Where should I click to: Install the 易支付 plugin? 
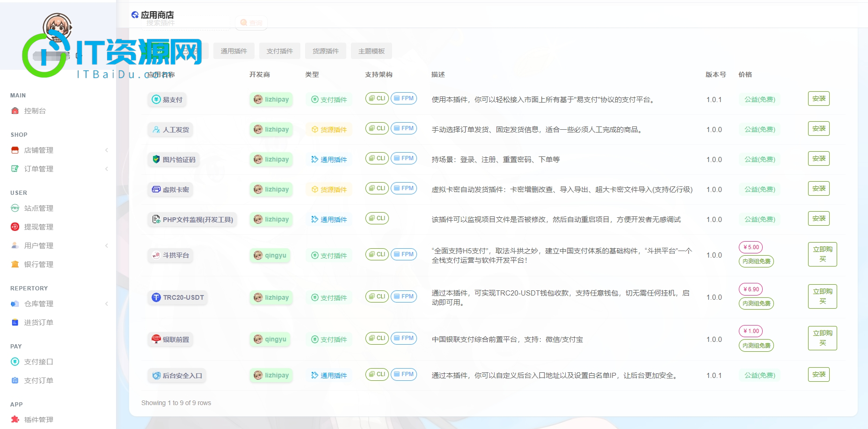pos(819,99)
